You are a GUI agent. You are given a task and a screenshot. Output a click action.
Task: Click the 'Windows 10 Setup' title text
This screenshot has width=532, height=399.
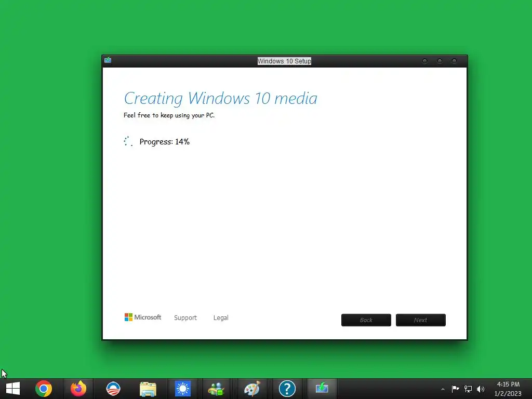[284, 61]
